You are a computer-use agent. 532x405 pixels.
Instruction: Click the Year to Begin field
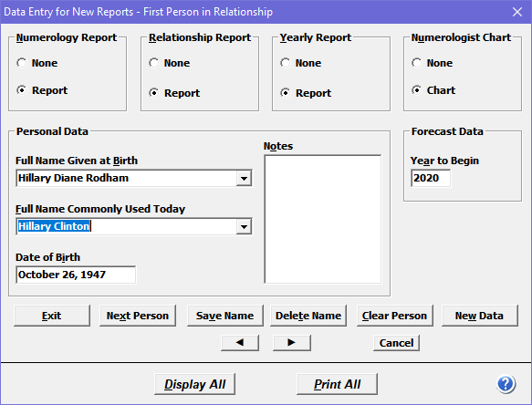pyautogui.click(x=431, y=178)
